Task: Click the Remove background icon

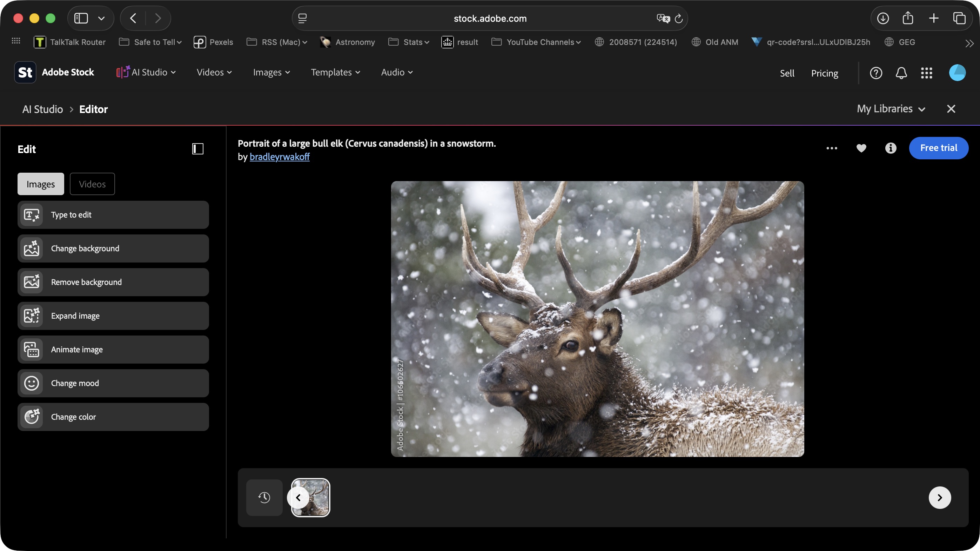Action: tap(32, 283)
